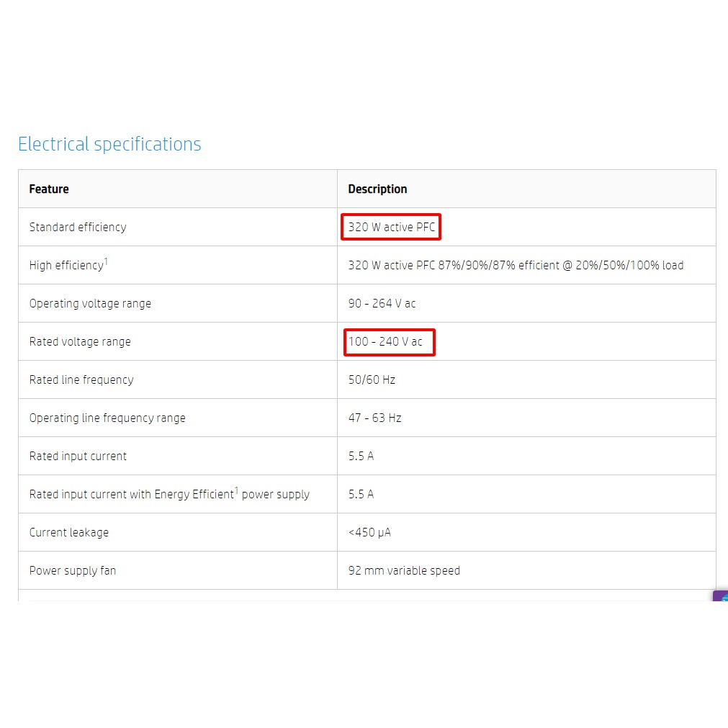
Task: Select the Feature column header
Action: [49, 189]
